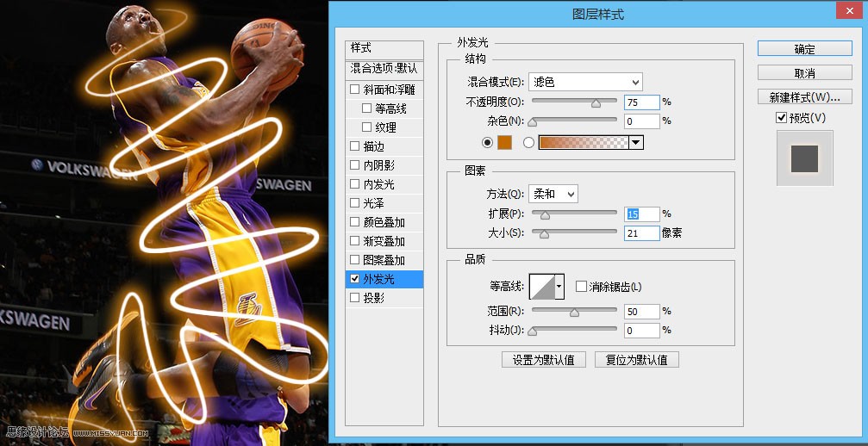Viewport: 868px width, 446px height.
Task: Toggle the 斜面和浮雕 checkbox
Action: (x=355, y=90)
